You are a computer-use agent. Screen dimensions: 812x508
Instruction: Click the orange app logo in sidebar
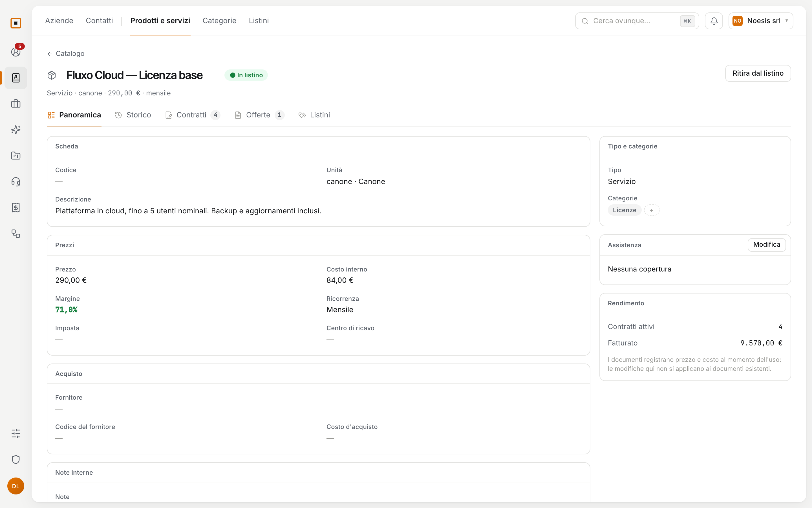[x=16, y=23]
